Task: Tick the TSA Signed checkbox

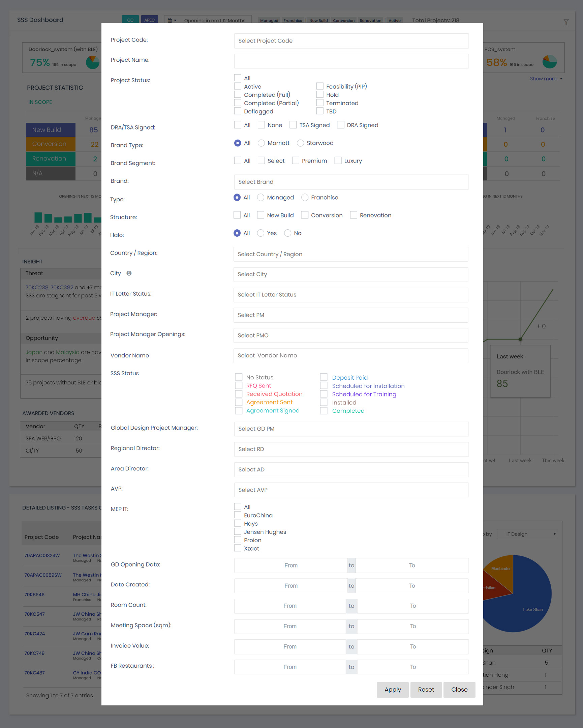Action: click(293, 125)
